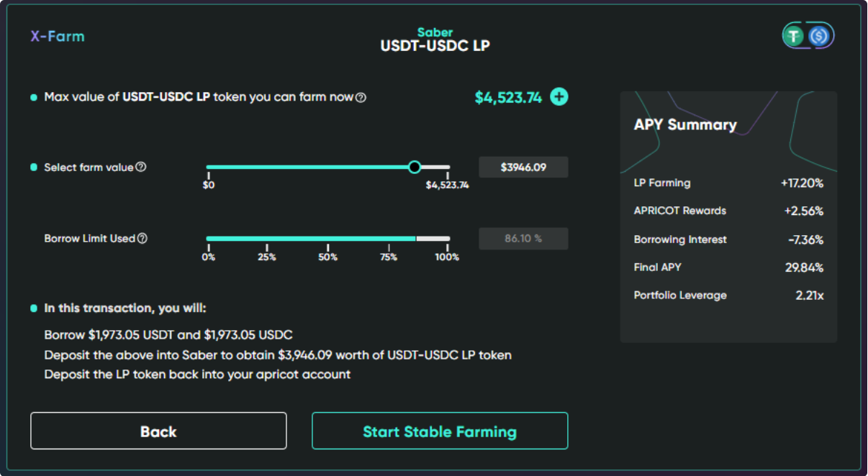Click the $0 end of farm slider
This screenshot has width=868, height=476.
(209, 185)
